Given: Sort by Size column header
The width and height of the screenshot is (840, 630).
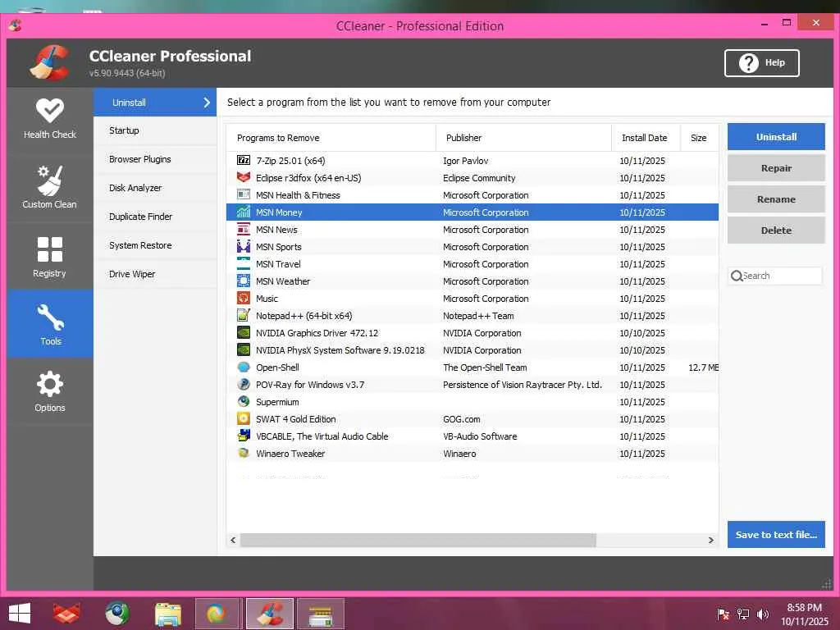Looking at the screenshot, I should pos(699,138).
